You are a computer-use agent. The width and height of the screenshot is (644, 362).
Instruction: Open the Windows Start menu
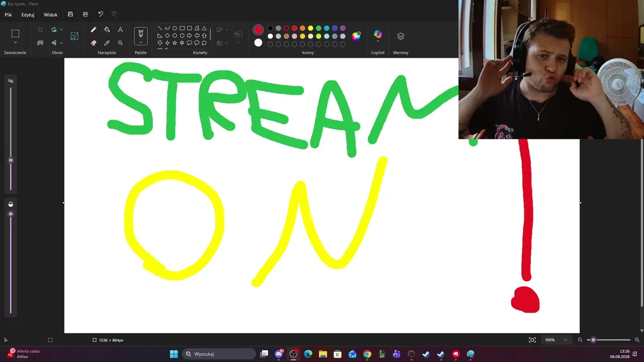click(x=174, y=354)
